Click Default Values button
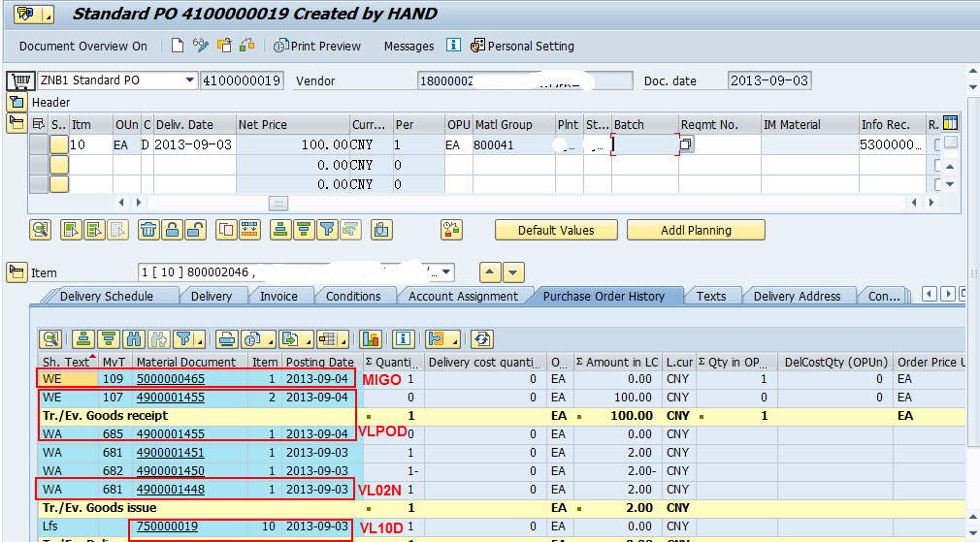 556,230
